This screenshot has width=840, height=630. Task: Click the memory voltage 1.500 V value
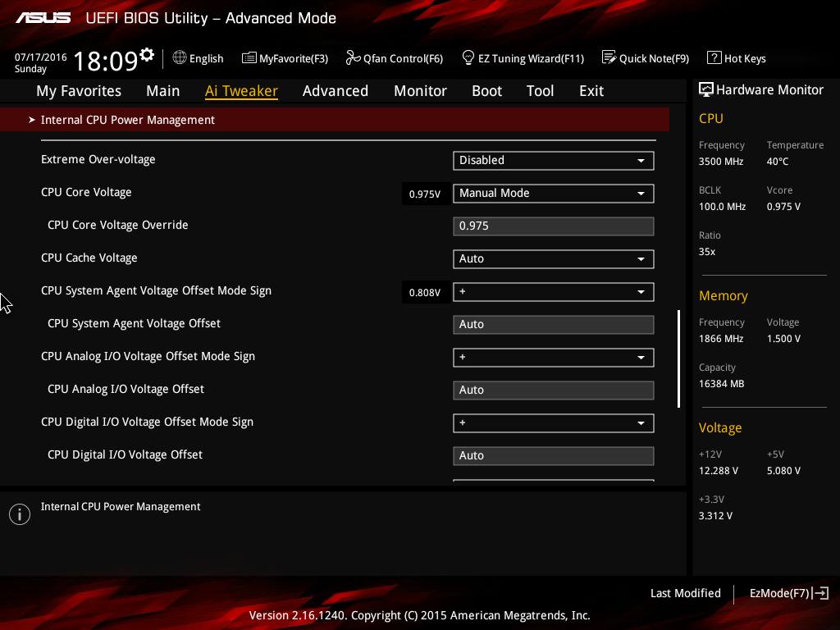point(783,339)
